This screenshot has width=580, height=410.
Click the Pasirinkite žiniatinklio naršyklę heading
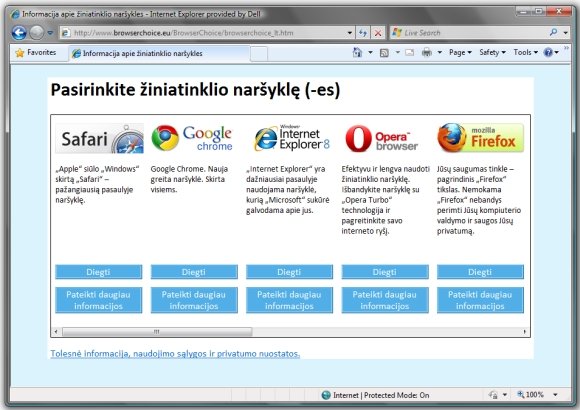195,90
